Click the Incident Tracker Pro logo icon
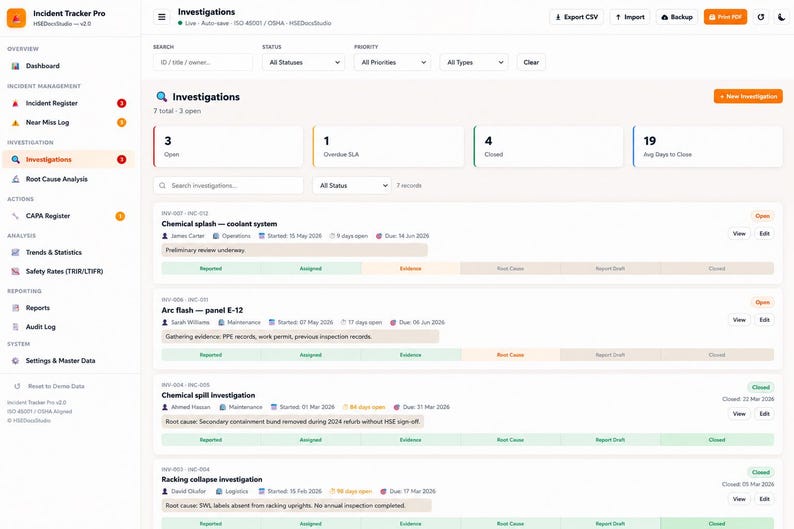This screenshot has width=794, height=529. coord(16,18)
